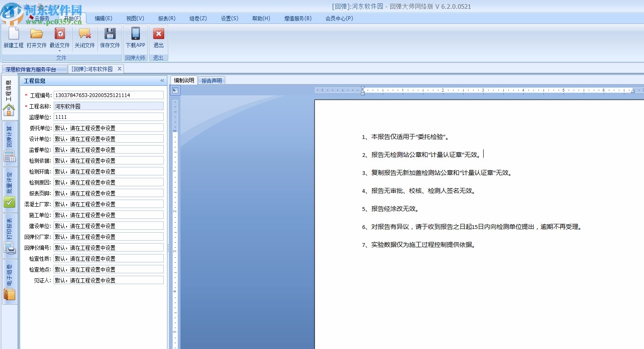
Task: Click line 7 text '实验数据仅为施工过程控制提供依据'
Action: click(424, 245)
